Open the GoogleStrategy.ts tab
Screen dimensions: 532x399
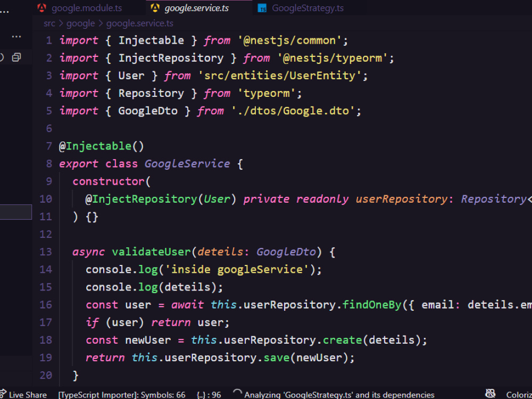click(307, 8)
